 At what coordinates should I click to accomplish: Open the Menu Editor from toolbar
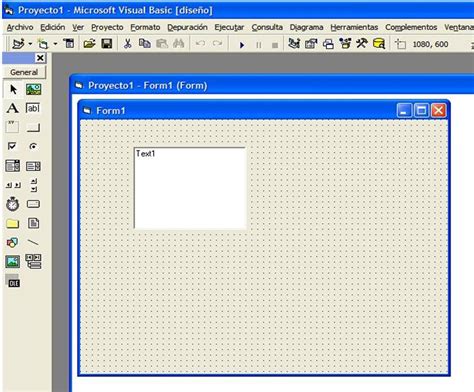[69, 44]
